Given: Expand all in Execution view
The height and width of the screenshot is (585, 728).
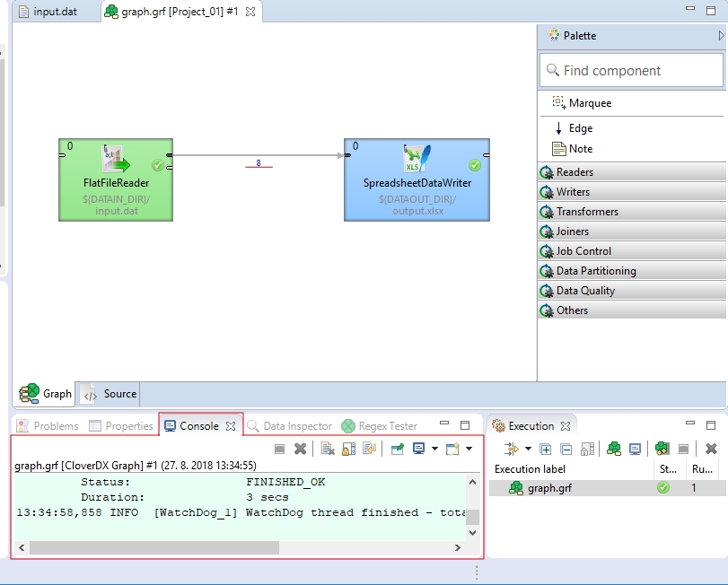Looking at the screenshot, I should pos(546,449).
